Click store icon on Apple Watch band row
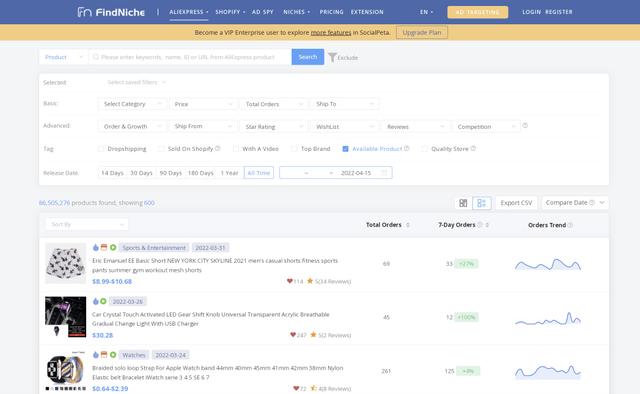Image resolution: width=640 pixels, height=394 pixels. [x=104, y=355]
